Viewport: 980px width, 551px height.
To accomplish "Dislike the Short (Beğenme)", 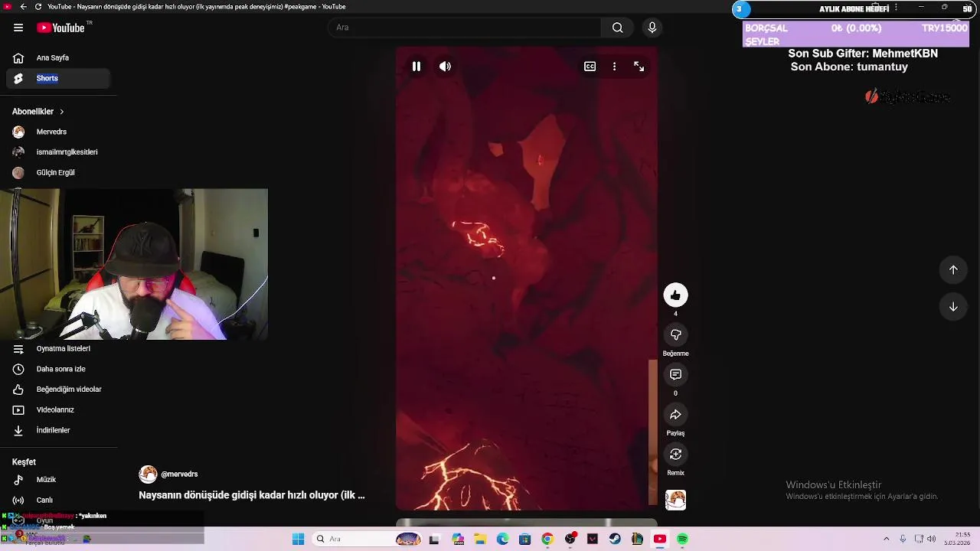I will click(675, 335).
